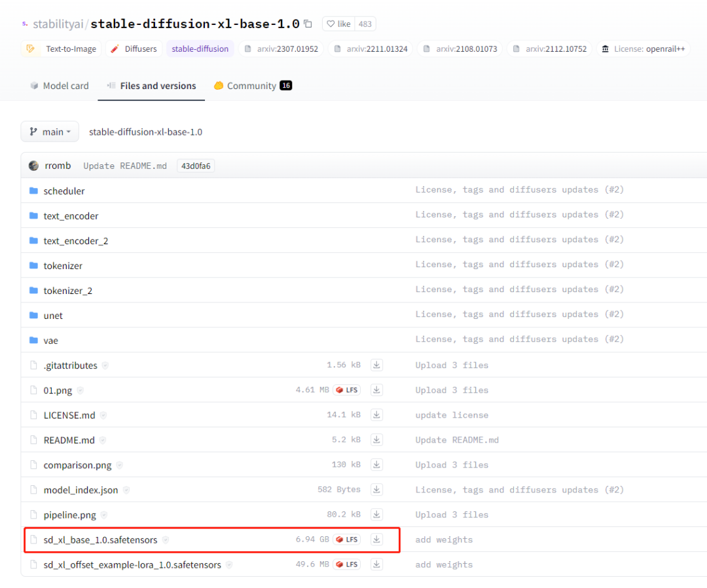The height and width of the screenshot is (588, 707).
Task: Open the scheduler row's License, tags commit message
Action: click(x=519, y=190)
